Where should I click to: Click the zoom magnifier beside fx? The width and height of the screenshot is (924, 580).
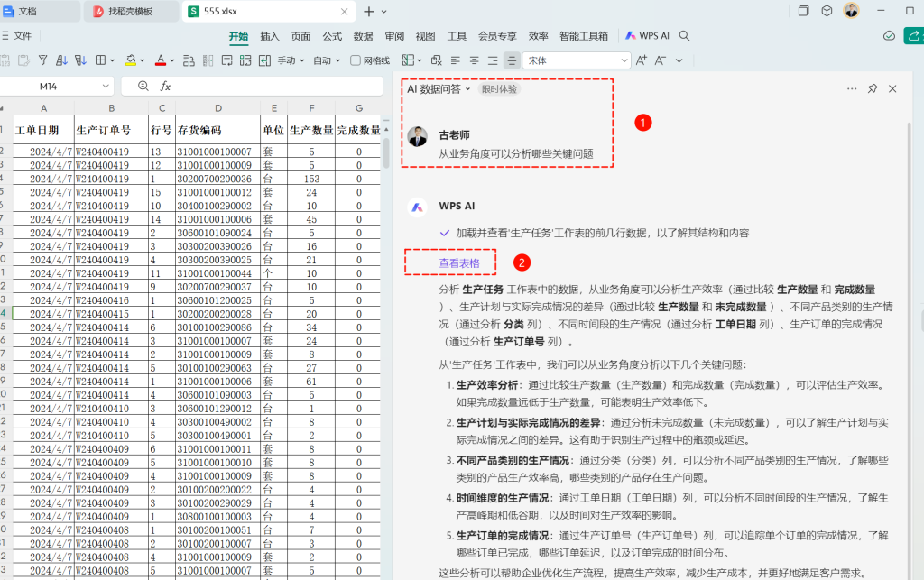click(x=143, y=86)
